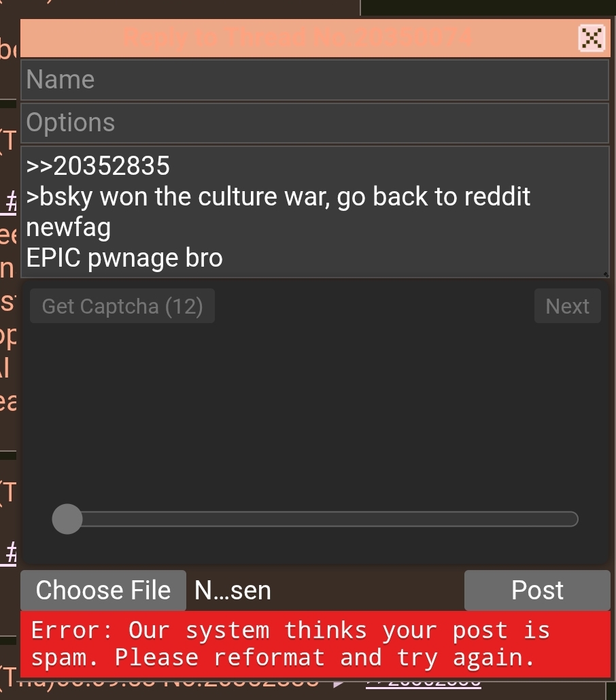Screen dimensions: 616x700
Task: Click the Next captcha button
Action: (x=567, y=306)
